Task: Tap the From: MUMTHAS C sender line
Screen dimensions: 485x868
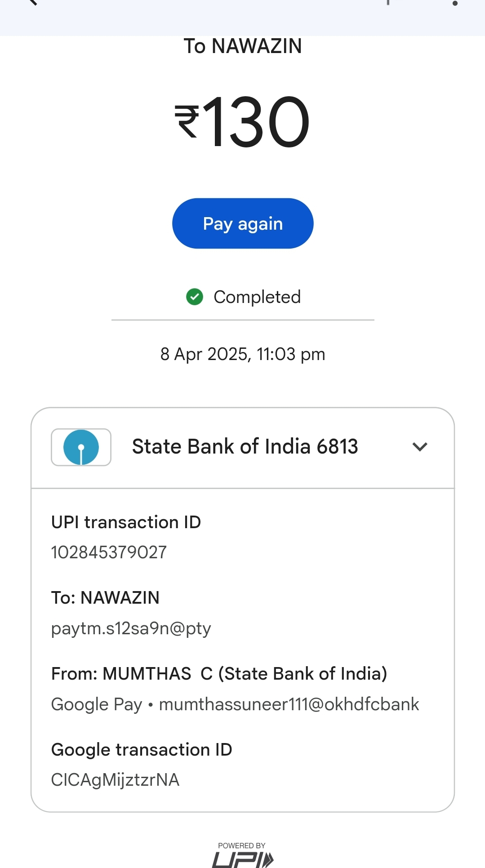Action: point(219,674)
